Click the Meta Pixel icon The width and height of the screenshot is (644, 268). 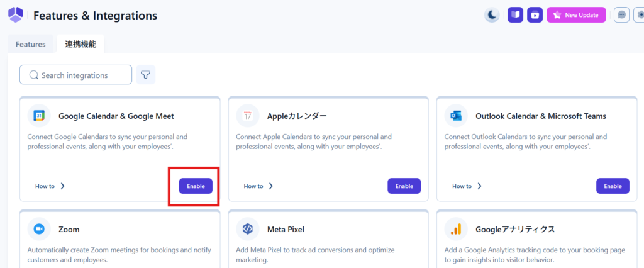tap(248, 229)
